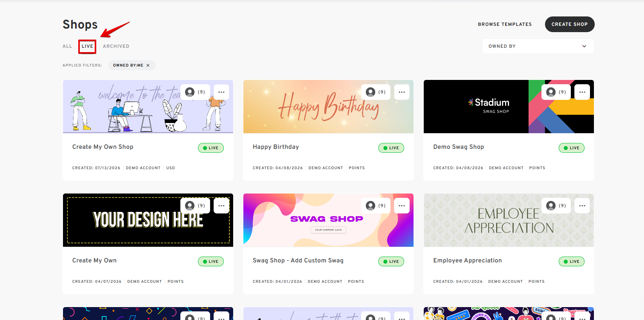Viewport: 644px width, 320px height.
Task: Click the Live badge on Create My Own Shop
Action: click(211, 148)
